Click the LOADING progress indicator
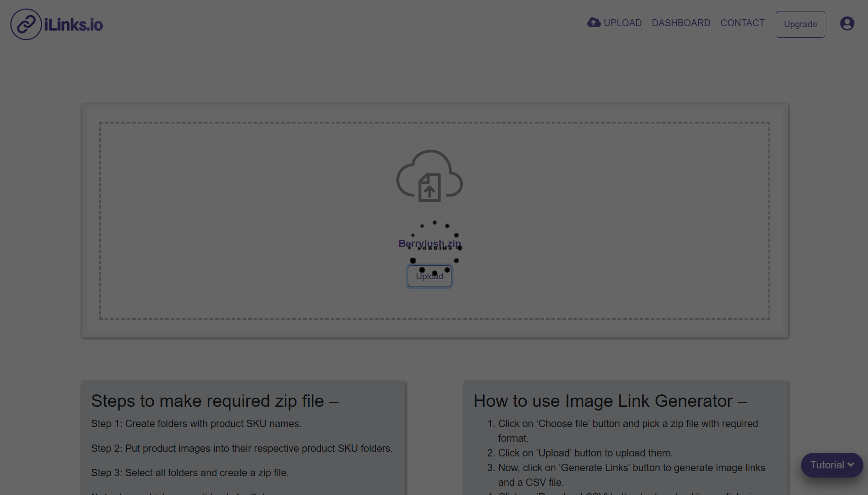868x495 pixels. [434, 248]
